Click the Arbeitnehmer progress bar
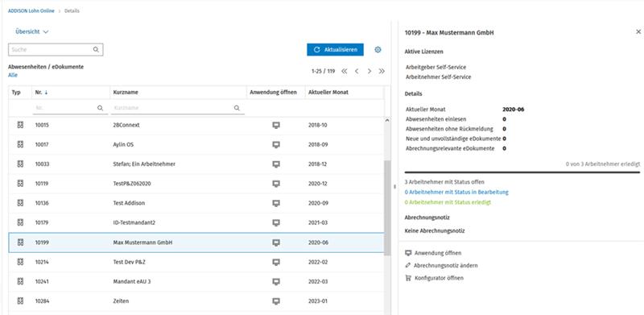This screenshot has height=315, width=644. [522, 172]
